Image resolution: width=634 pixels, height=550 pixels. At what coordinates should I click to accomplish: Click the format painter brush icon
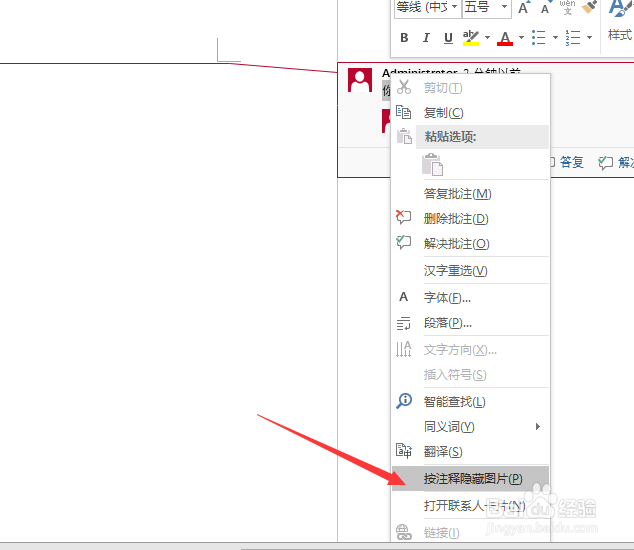pos(589,7)
